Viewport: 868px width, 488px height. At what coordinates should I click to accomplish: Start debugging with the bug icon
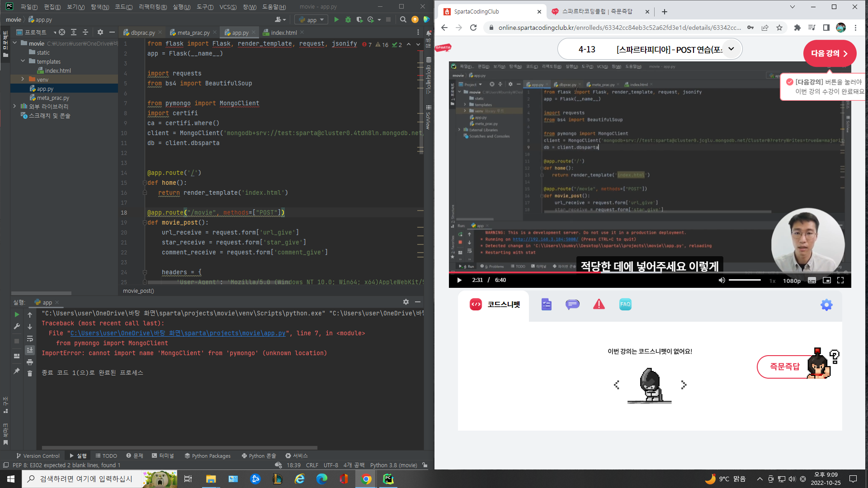pyautogui.click(x=348, y=19)
